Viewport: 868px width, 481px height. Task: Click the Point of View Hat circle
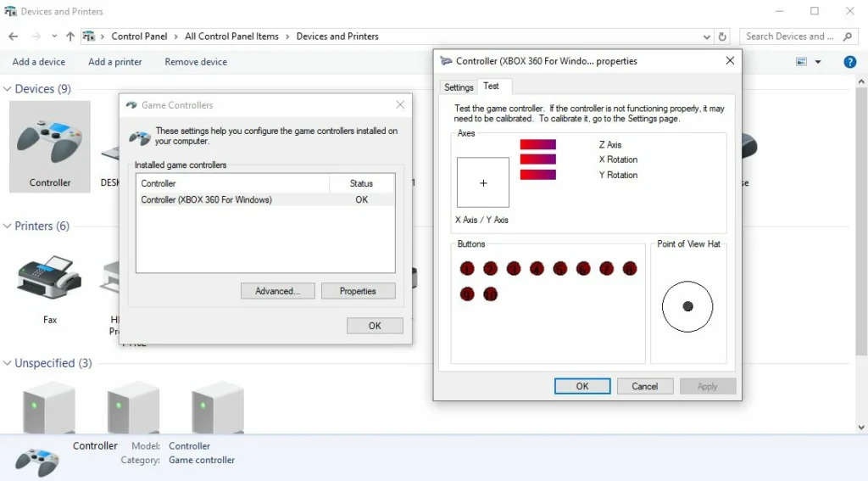pyautogui.click(x=687, y=306)
